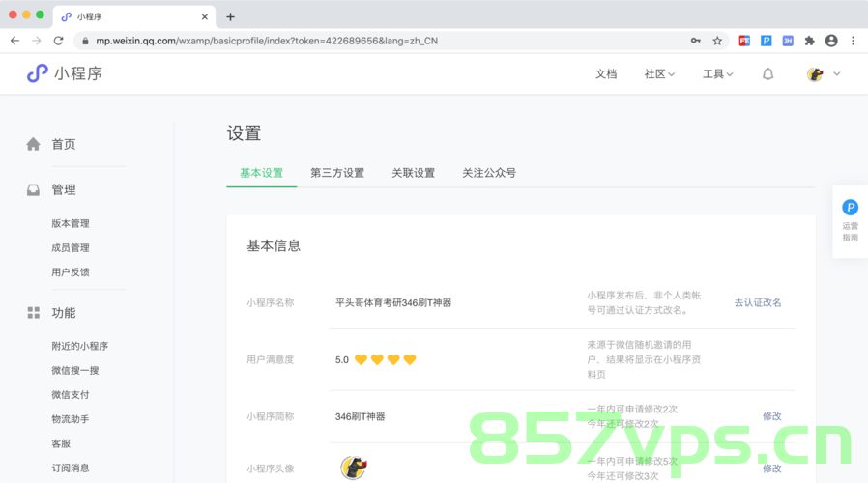Screen dimensions: 868x483
Task: Click the inbox icon beside 管理
Action: (x=33, y=189)
